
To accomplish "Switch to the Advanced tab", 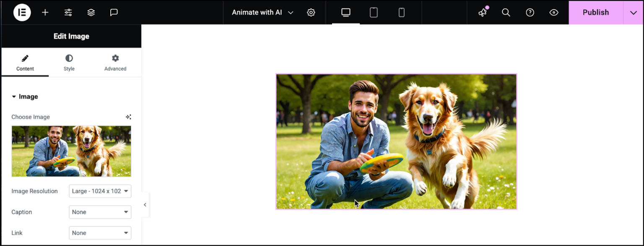I will click(x=115, y=62).
